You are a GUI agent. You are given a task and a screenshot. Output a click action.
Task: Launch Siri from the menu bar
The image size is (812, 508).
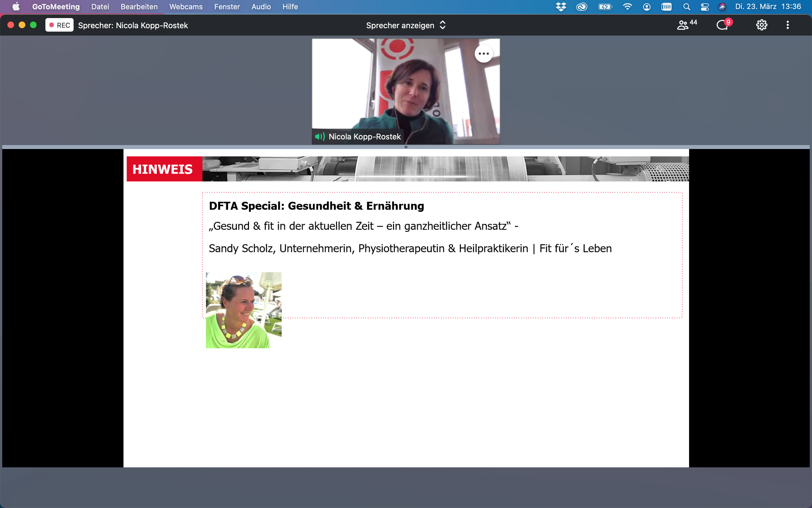click(722, 7)
